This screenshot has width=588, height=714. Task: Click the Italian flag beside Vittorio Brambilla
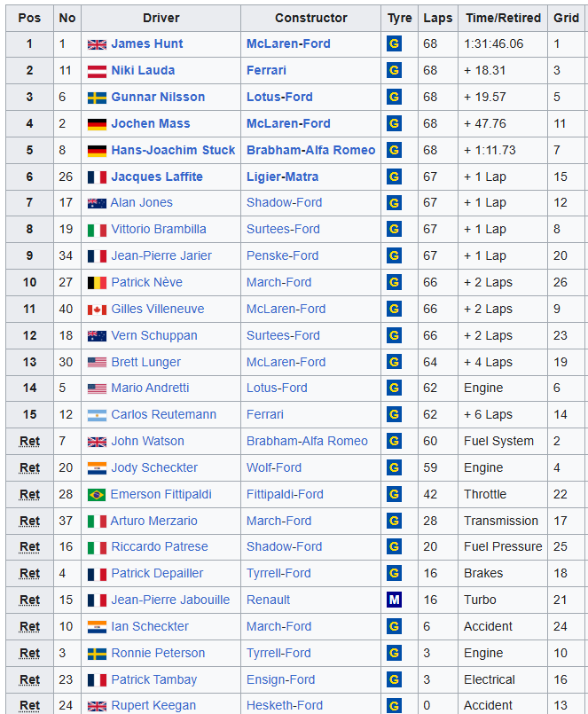tap(97, 230)
